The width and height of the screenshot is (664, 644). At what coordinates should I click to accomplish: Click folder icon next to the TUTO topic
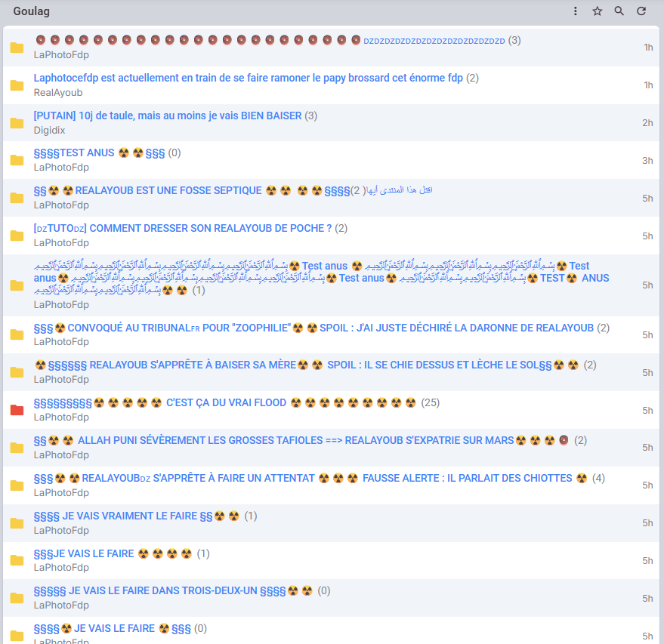(17, 236)
